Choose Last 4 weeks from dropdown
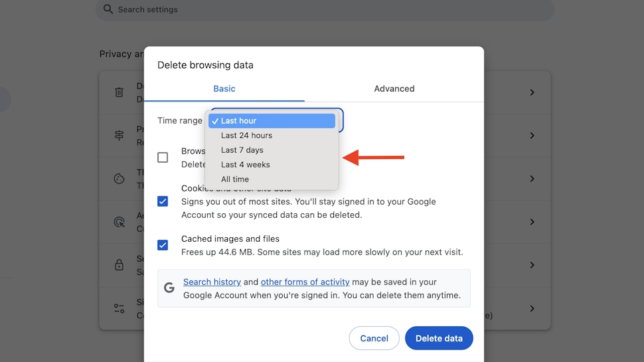 coord(272,164)
